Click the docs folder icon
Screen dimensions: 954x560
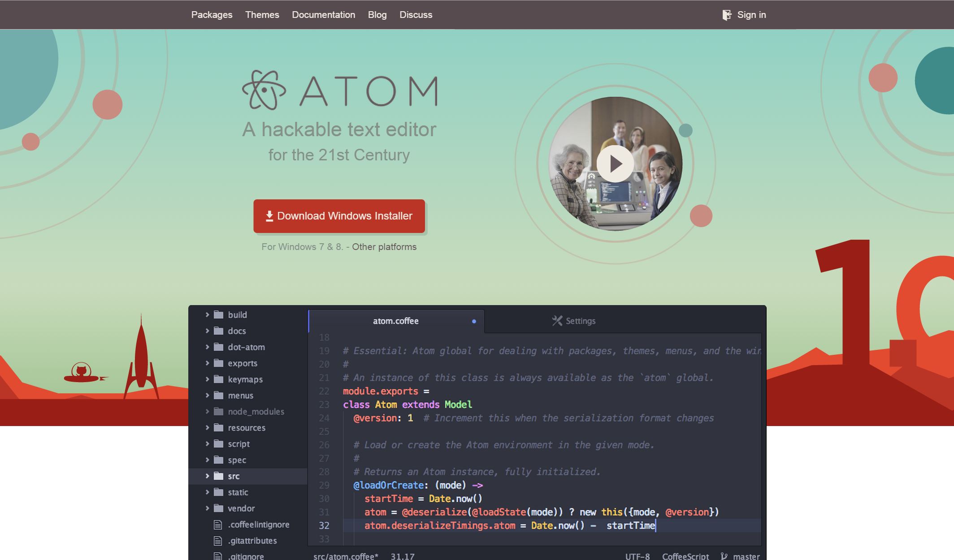pyautogui.click(x=218, y=331)
